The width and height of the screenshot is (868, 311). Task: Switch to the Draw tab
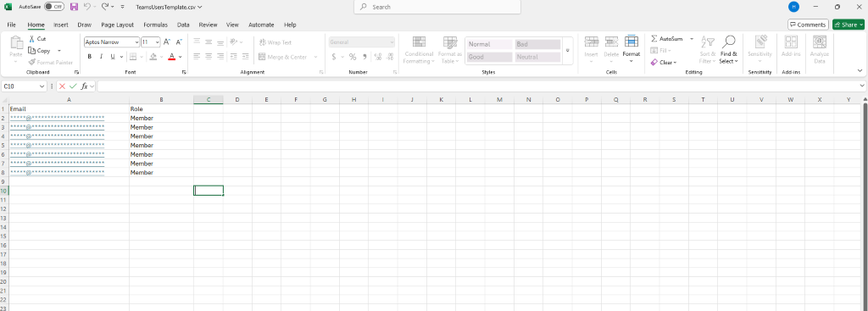coord(84,25)
